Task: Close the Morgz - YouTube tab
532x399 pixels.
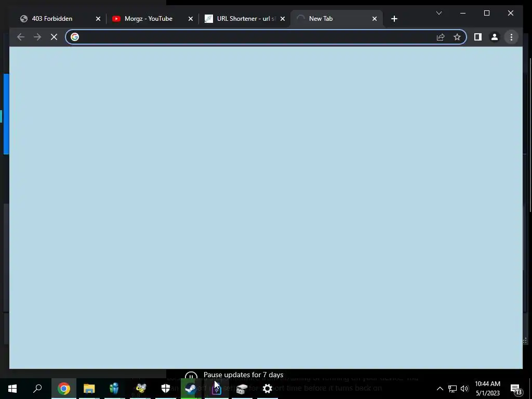Action: coord(190,19)
